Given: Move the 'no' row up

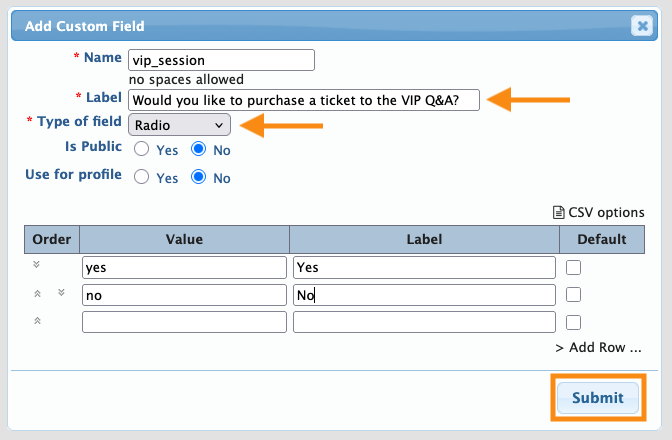Looking at the screenshot, I should pos(38,293).
